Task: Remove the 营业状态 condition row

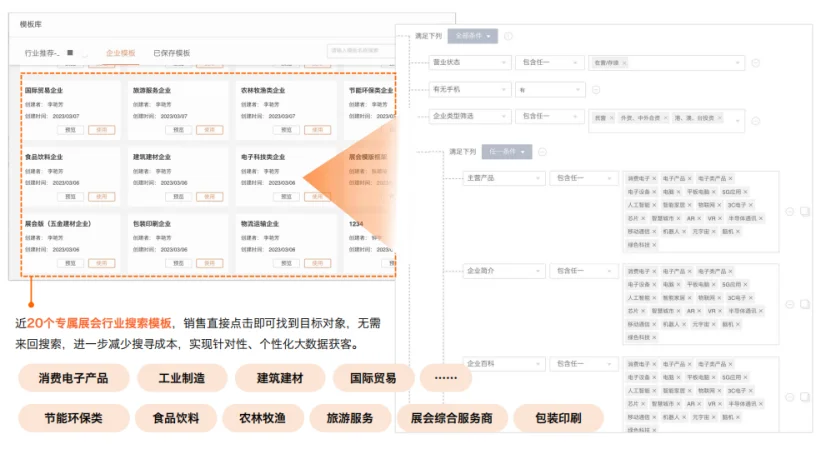Action: [756, 63]
